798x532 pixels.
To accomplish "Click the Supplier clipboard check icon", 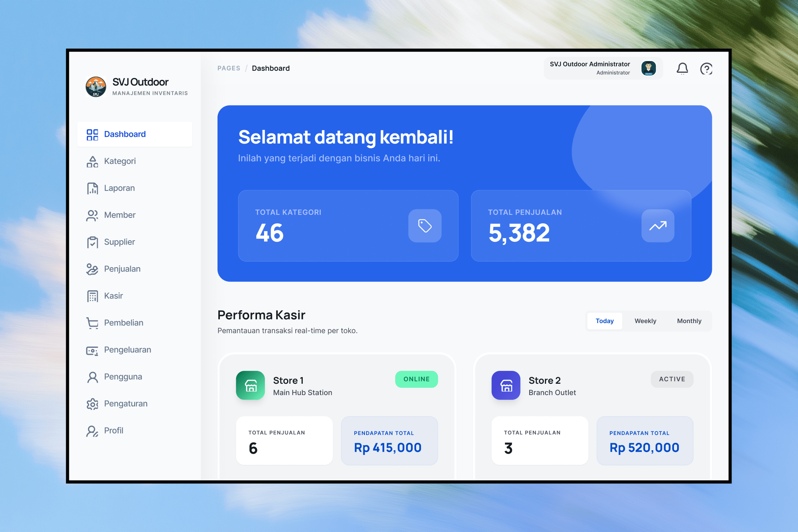I will point(92,243).
